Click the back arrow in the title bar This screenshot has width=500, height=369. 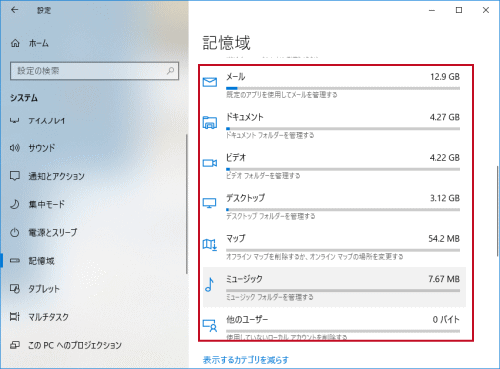tap(14, 10)
